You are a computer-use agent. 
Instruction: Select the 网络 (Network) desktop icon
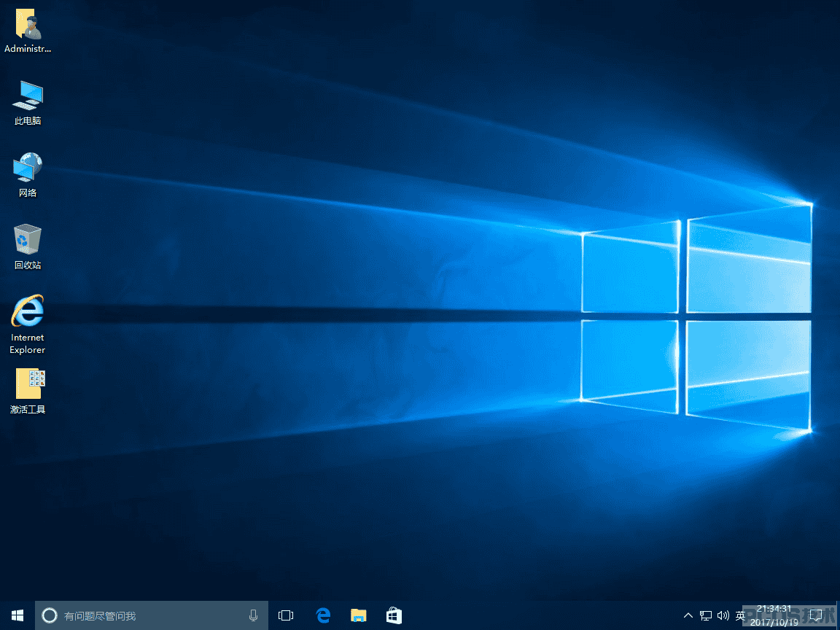click(x=28, y=168)
